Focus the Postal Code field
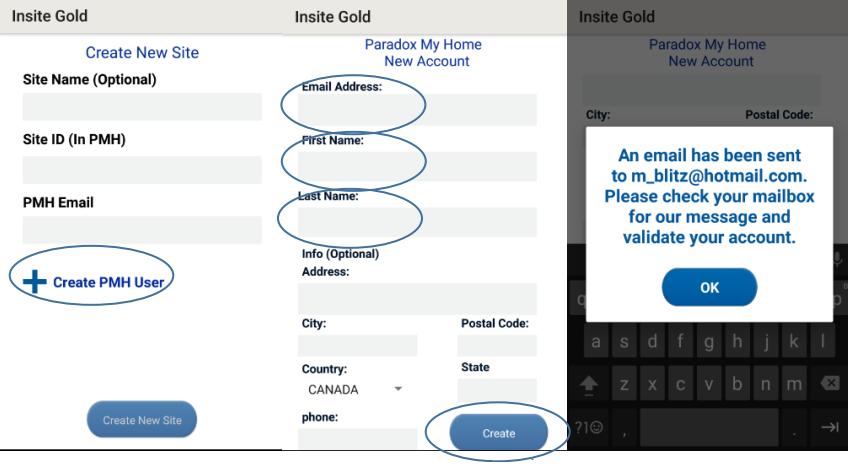The height and width of the screenshot is (472, 852). [x=497, y=345]
